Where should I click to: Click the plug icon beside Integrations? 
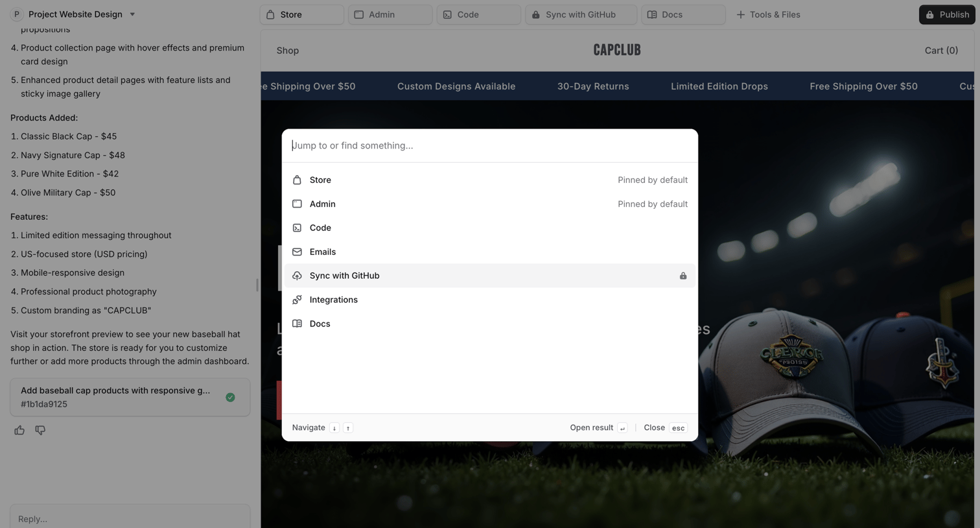pos(297,300)
